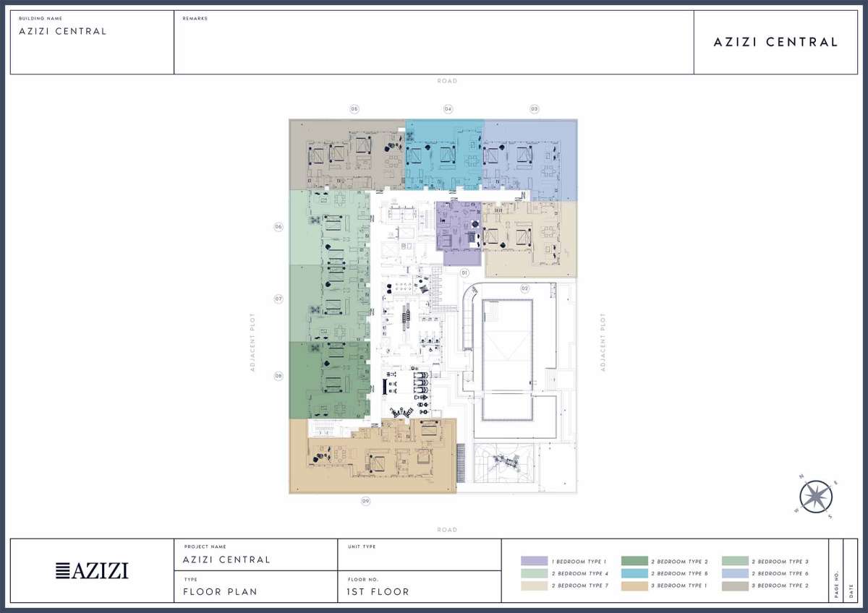The height and width of the screenshot is (613, 868).
Task: Click the "1ST FLOOR" floor number field
Action: point(378,591)
